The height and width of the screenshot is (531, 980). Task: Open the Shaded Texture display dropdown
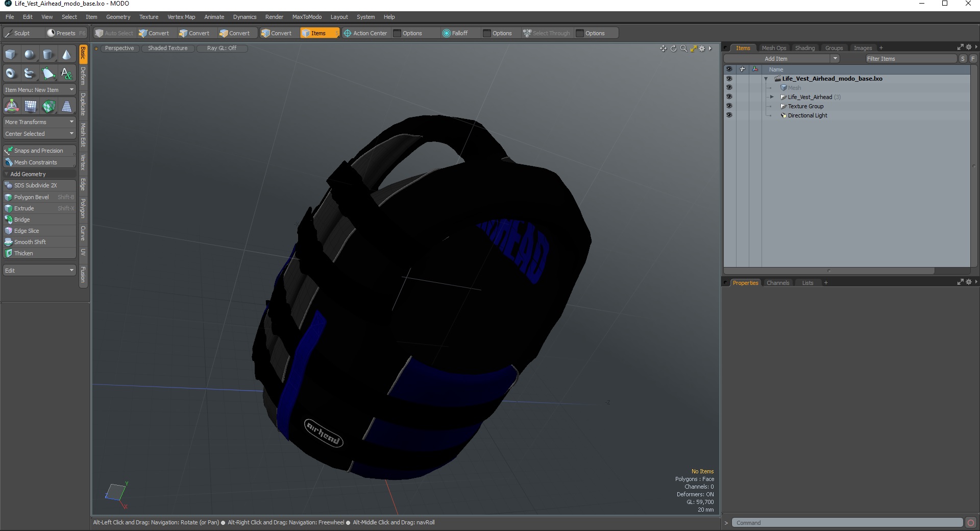point(168,49)
